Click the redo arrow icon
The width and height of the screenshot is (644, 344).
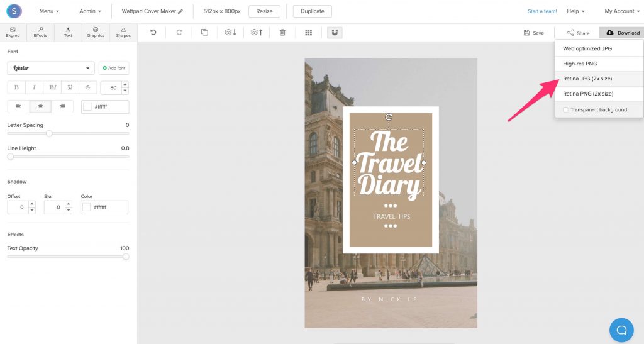pos(179,33)
